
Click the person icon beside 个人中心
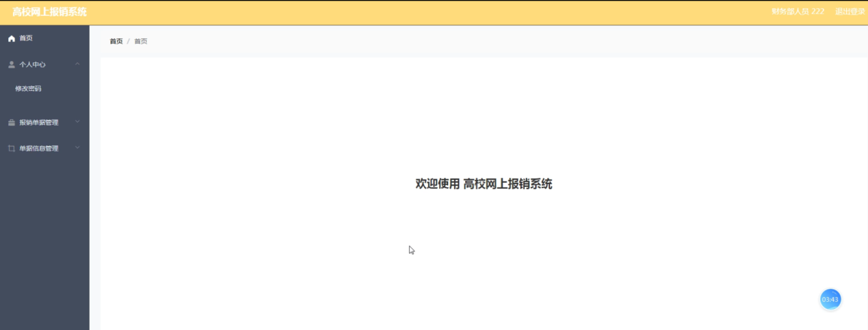tap(11, 64)
